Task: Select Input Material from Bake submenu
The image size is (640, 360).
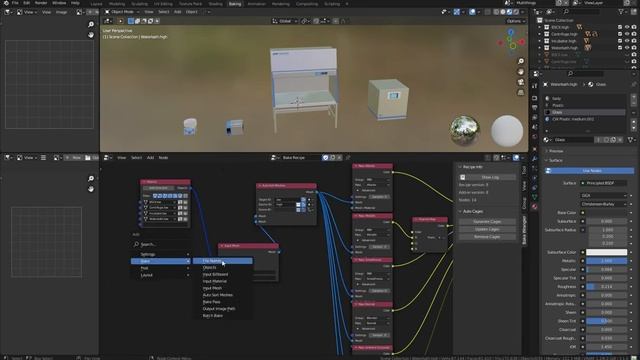Action: [215, 281]
